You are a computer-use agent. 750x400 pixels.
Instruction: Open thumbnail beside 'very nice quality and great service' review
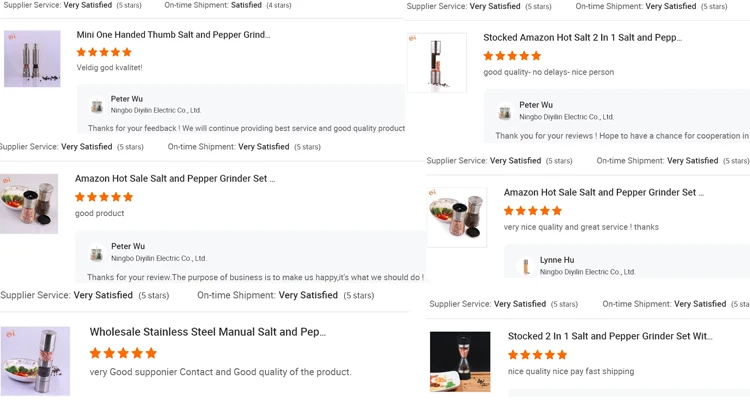457,217
